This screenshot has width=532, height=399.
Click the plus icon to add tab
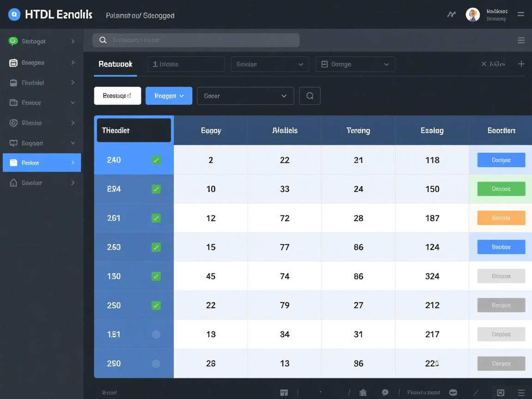(521, 64)
